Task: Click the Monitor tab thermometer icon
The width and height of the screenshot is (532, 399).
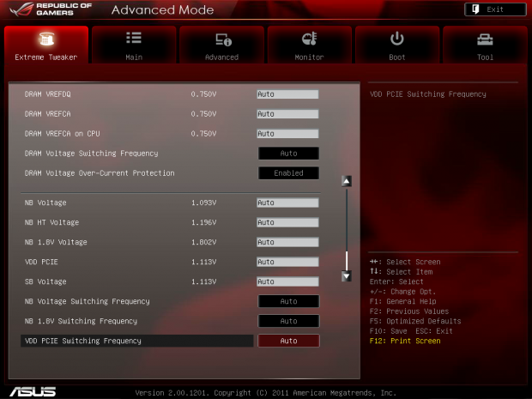Action: [x=310, y=39]
